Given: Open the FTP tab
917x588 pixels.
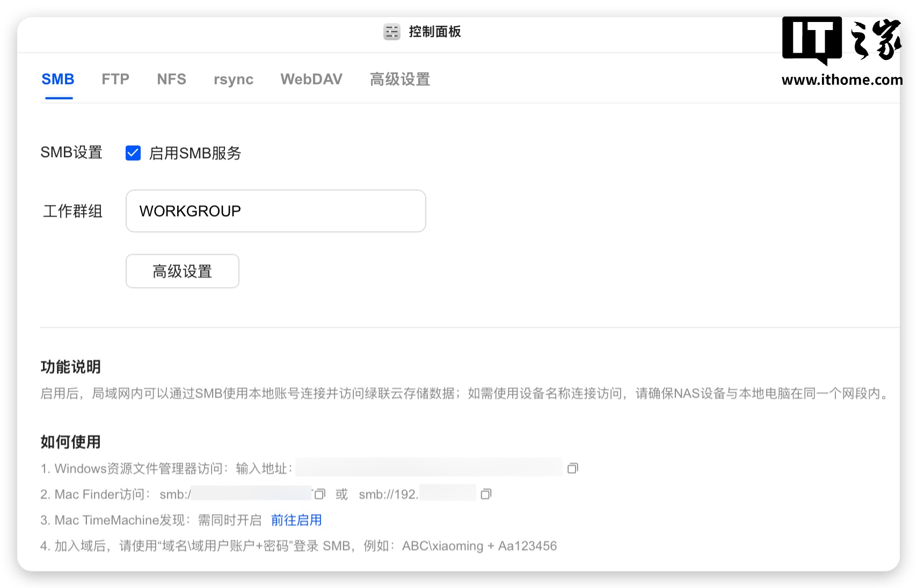Looking at the screenshot, I should pos(115,79).
